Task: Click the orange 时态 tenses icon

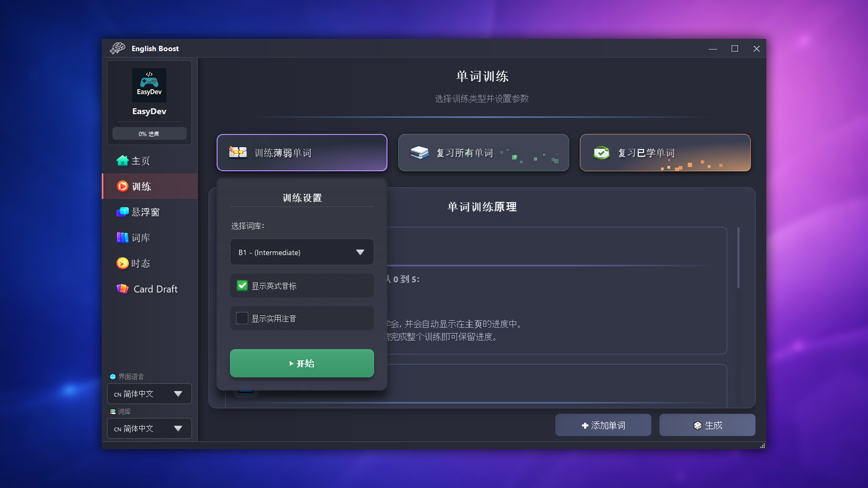Action: (122, 263)
